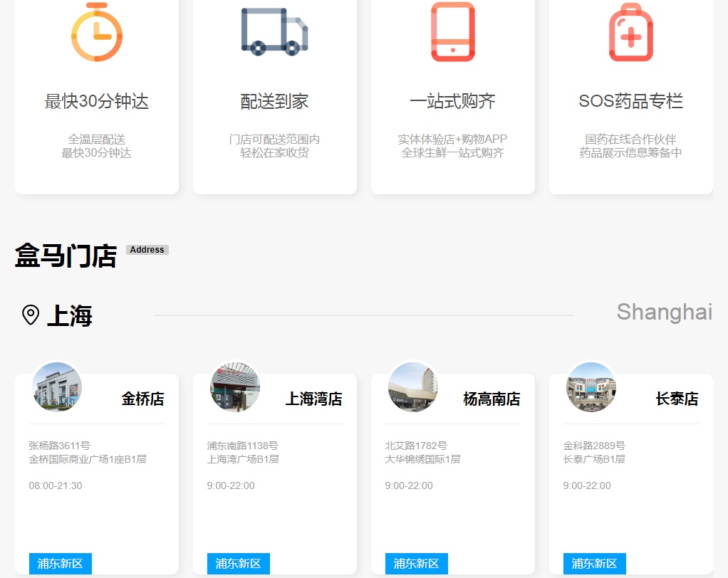Click the orange stopwatch icon

(97, 31)
